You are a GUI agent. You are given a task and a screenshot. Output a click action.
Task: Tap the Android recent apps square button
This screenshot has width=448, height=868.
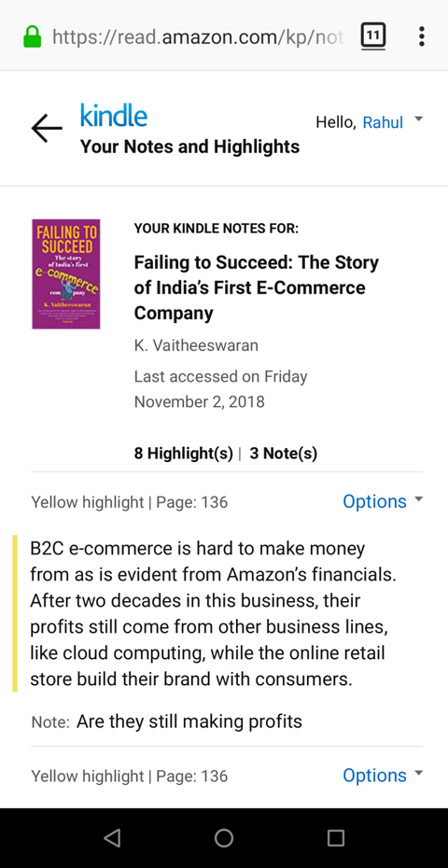coord(336,838)
